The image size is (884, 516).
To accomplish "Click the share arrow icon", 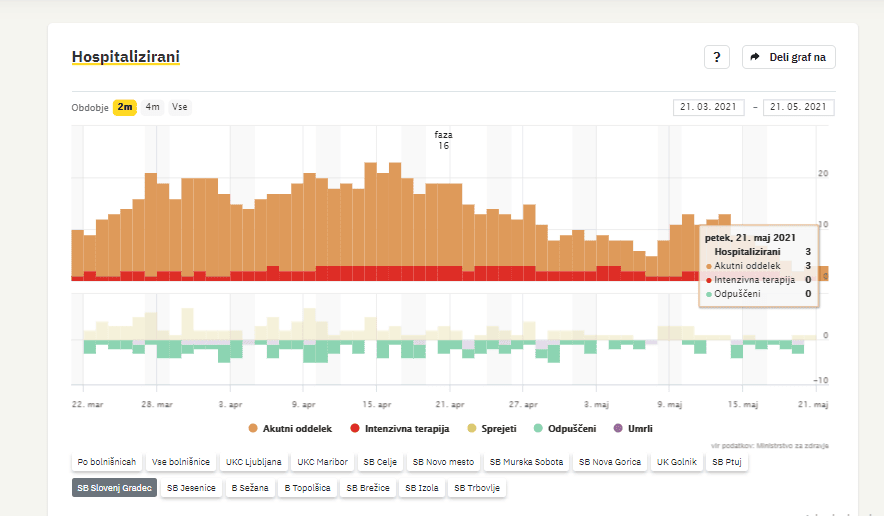I will [755, 58].
